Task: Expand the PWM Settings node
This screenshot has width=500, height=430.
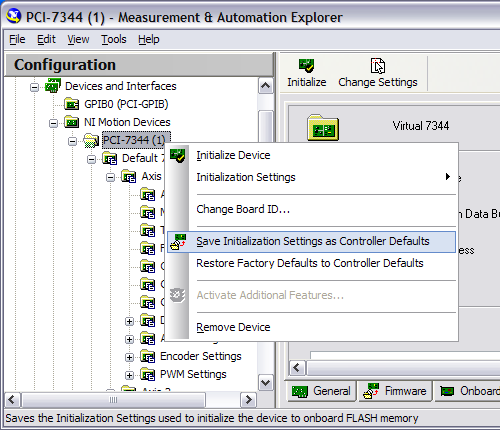Action: tap(129, 375)
